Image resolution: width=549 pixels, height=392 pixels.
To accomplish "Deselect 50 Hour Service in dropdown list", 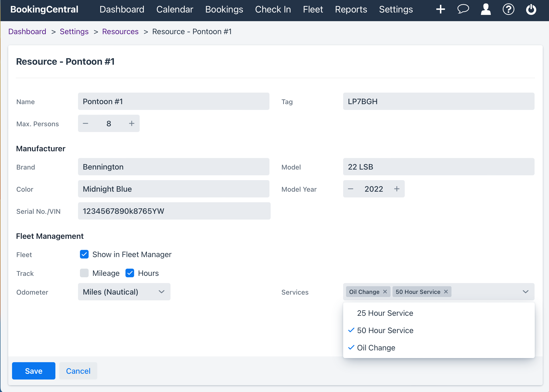I will pyautogui.click(x=439, y=330).
